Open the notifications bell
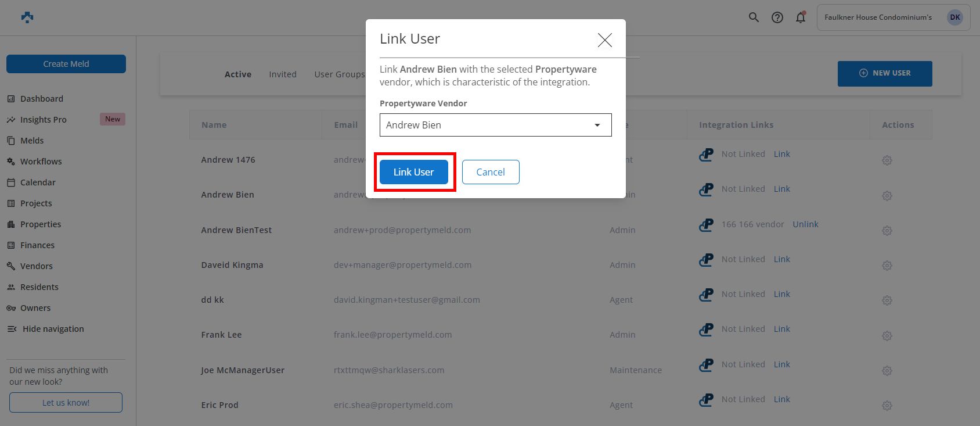The image size is (980, 426). (x=801, y=17)
